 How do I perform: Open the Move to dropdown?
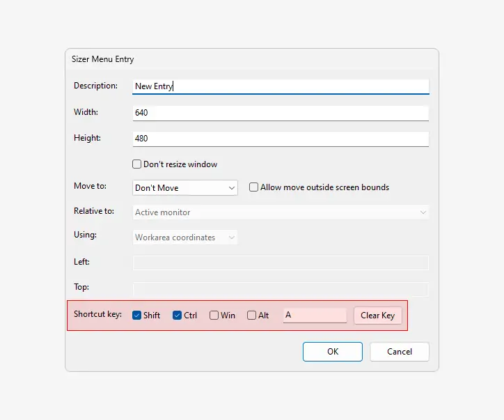(x=185, y=188)
